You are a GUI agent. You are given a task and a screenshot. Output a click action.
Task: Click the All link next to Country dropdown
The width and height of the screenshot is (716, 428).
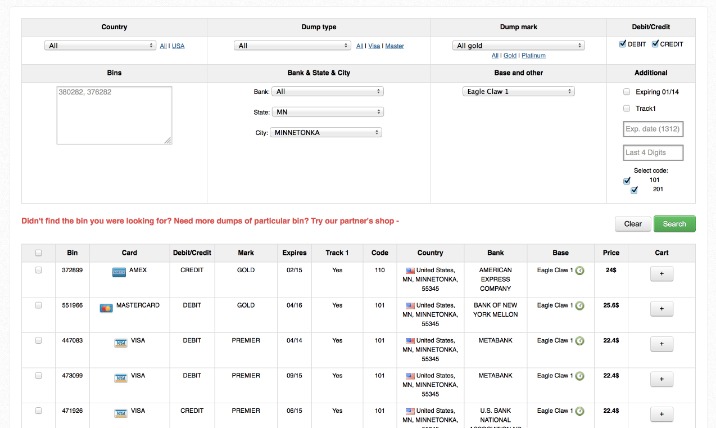(163, 46)
